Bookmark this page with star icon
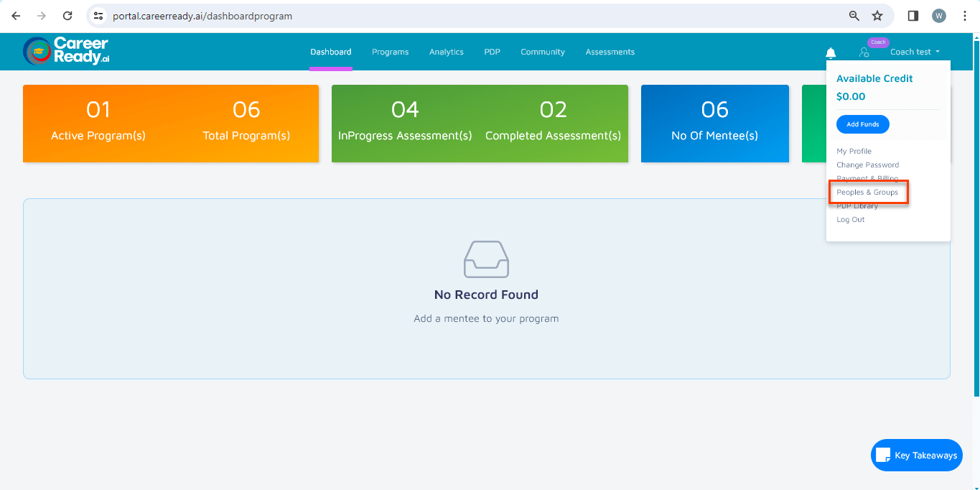Image resolution: width=980 pixels, height=490 pixels. pyautogui.click(x=877, y=16)
